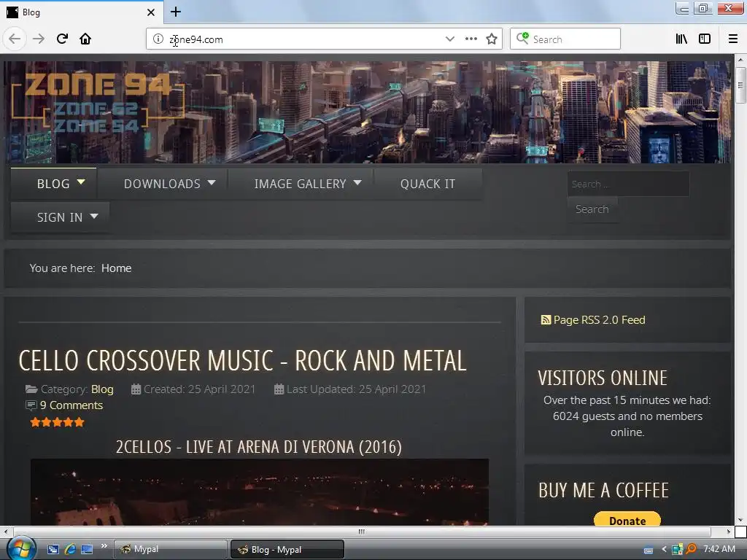Open the SIGN IN menu
Viewport: 747px width, 560px height.
[x=60, y=217]
